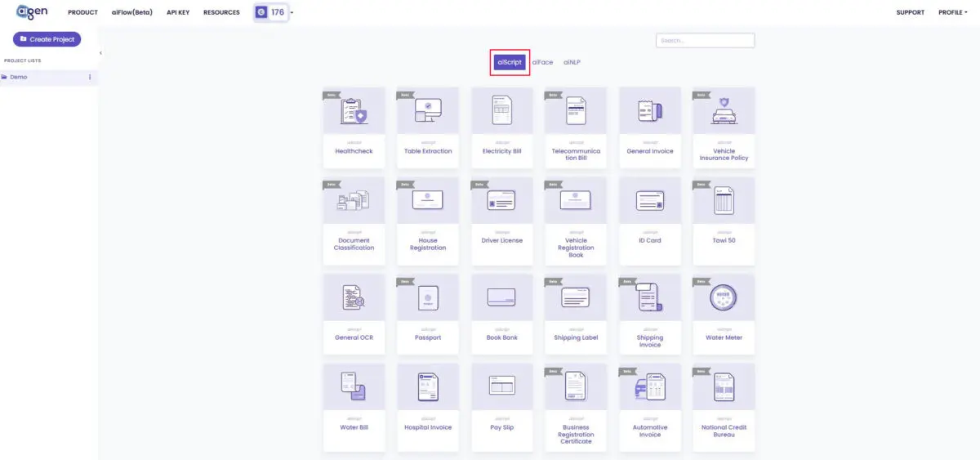Open the Automotive Invoice icon
The height and width of the screenshot is (460, 980).
coord(650,387)
